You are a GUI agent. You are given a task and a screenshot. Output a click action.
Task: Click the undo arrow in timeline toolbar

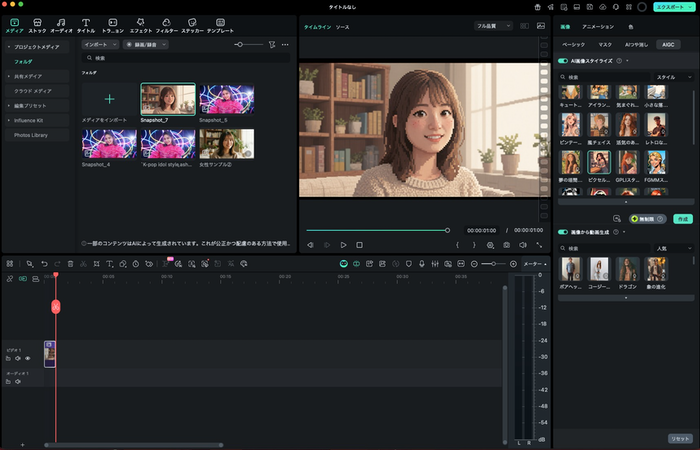click(x=43, y=263)
